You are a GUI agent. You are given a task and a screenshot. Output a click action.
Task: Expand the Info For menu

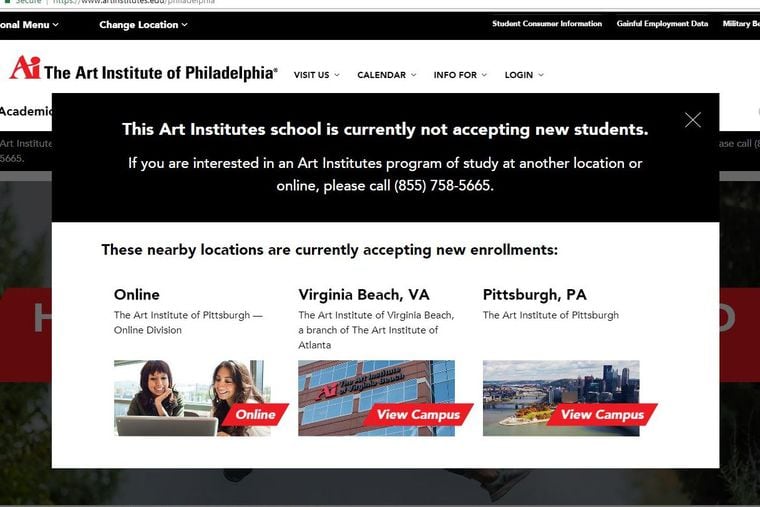coord(460,75)
